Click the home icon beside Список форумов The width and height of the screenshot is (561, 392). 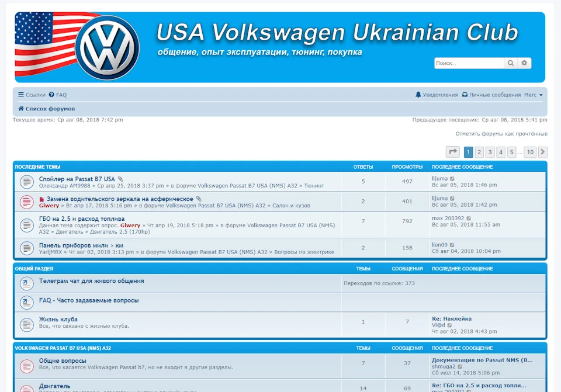tap(21, 109)
